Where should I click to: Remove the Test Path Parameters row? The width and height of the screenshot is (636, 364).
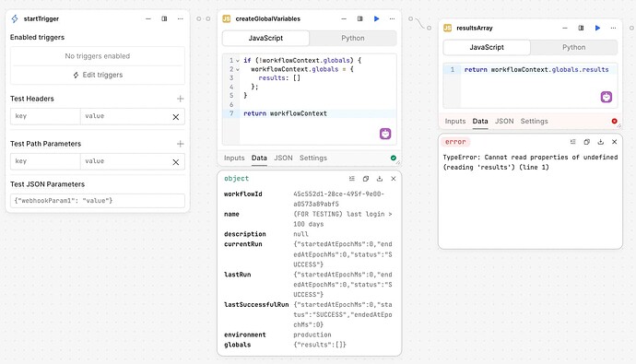coord(176,162)
